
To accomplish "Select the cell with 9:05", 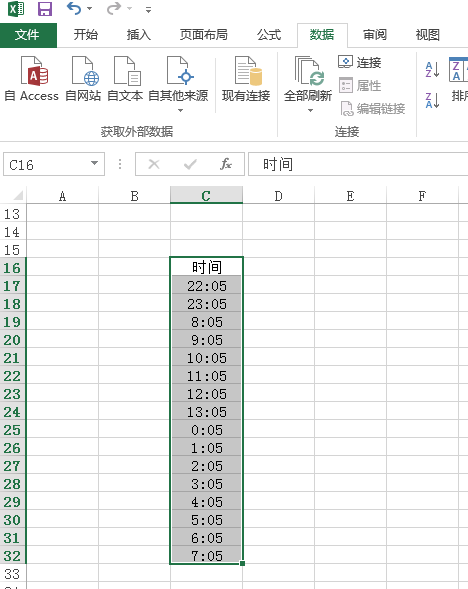I will (206, 340).
